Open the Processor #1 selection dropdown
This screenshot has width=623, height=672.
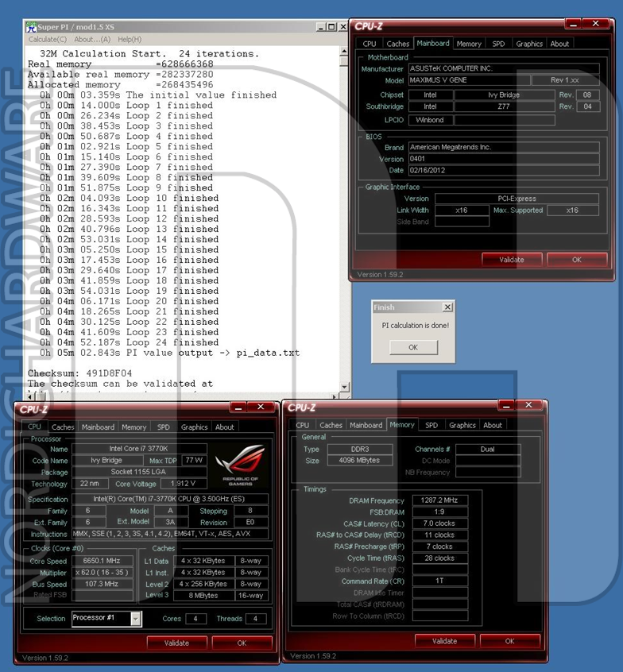pyautogui.click(x=136, y=619)
